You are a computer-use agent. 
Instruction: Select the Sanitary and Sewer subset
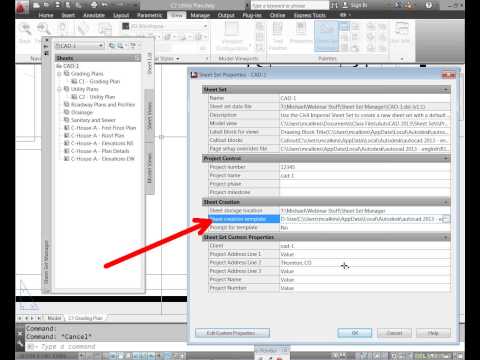point(89,120)
